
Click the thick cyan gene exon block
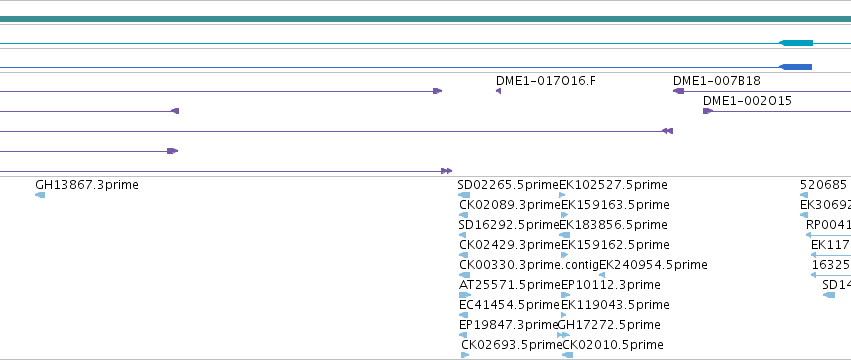(x=796, y=43)
